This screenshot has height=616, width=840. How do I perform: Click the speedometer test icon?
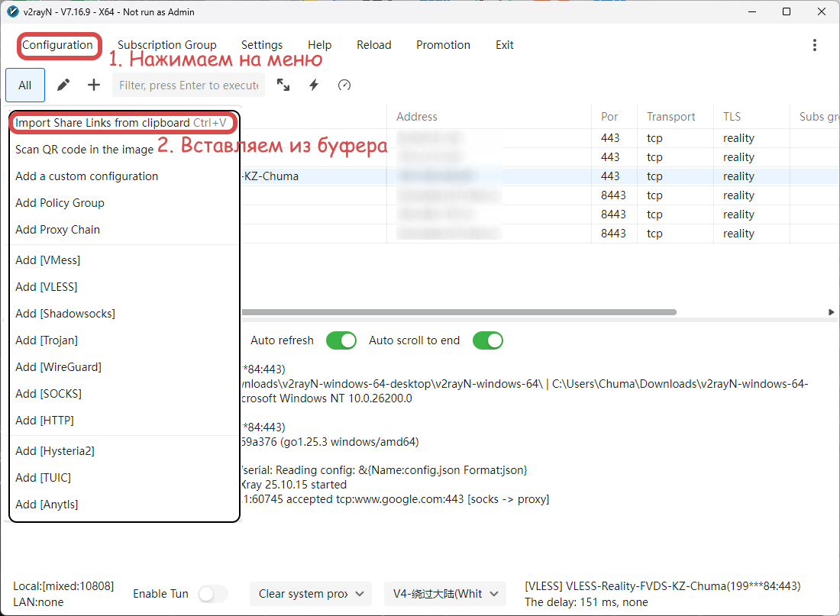pos(344,85)
